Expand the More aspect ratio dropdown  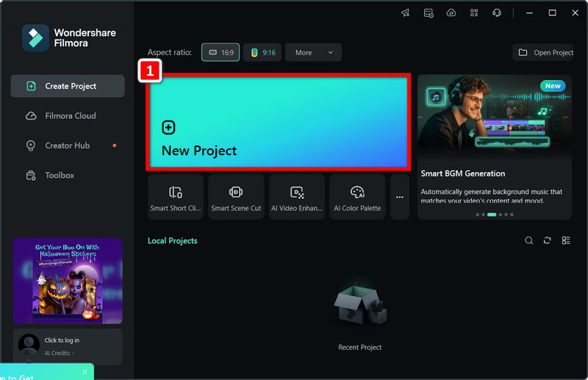[313, 52]
